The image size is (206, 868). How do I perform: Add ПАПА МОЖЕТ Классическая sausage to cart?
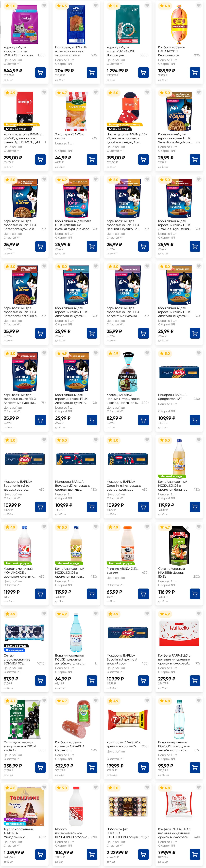click(195, 72)
